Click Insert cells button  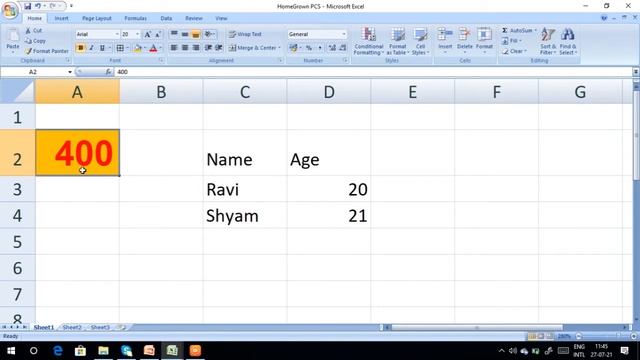[445, 41]
